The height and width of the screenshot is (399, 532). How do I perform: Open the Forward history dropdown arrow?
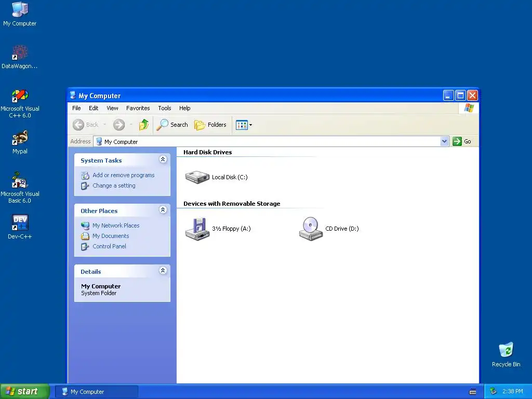pyautogui.click(x=130, y=125)
